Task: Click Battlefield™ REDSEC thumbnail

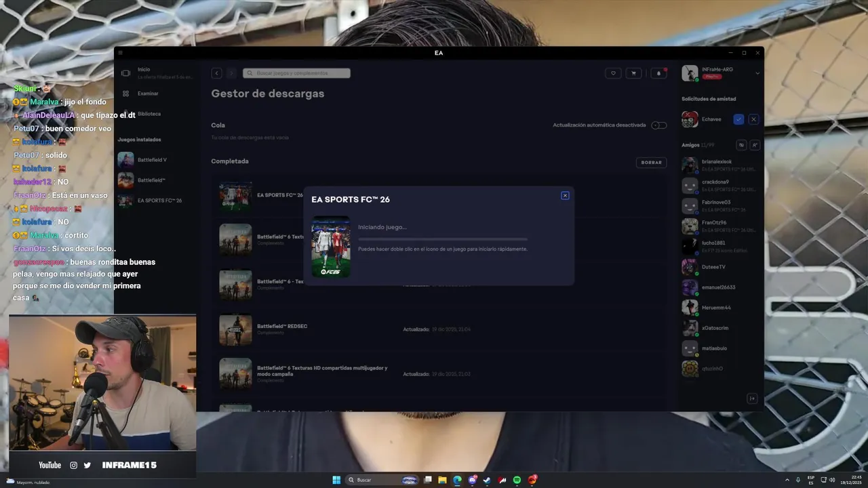Action: pyautogui.click(x=235, y=329)
